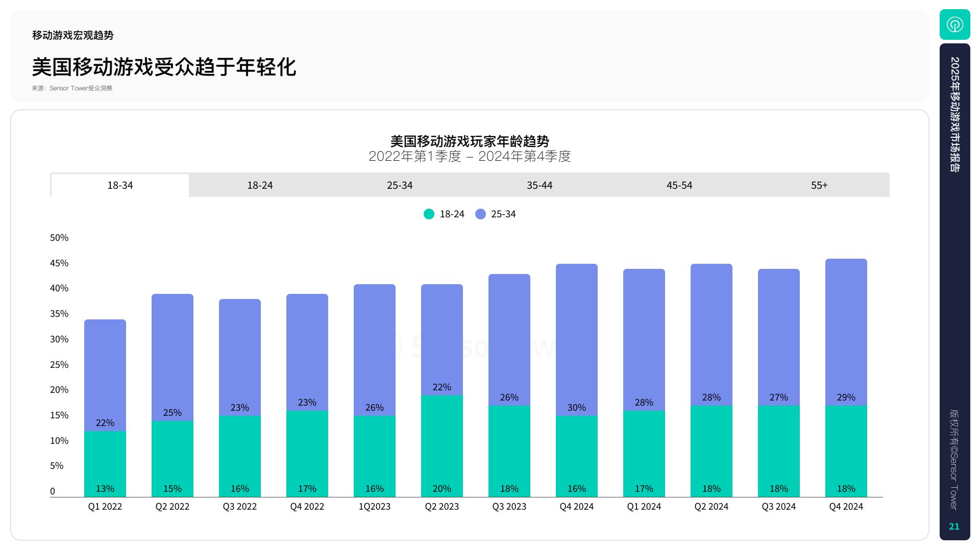Toggle the purple 25-34 legend dot
This screenshot has height=551, width=980.
pos(480,214)
